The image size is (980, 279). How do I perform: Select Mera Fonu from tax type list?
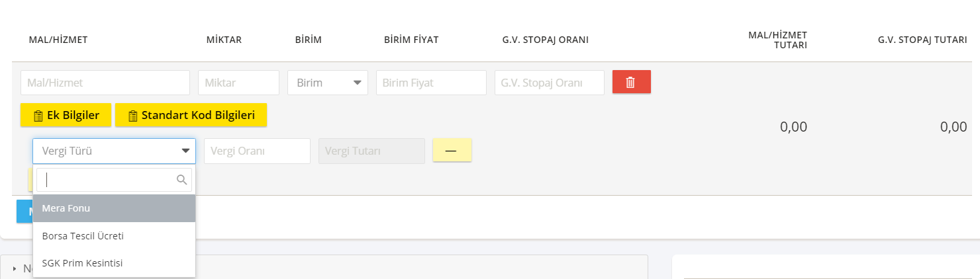(x=114, y=208)
